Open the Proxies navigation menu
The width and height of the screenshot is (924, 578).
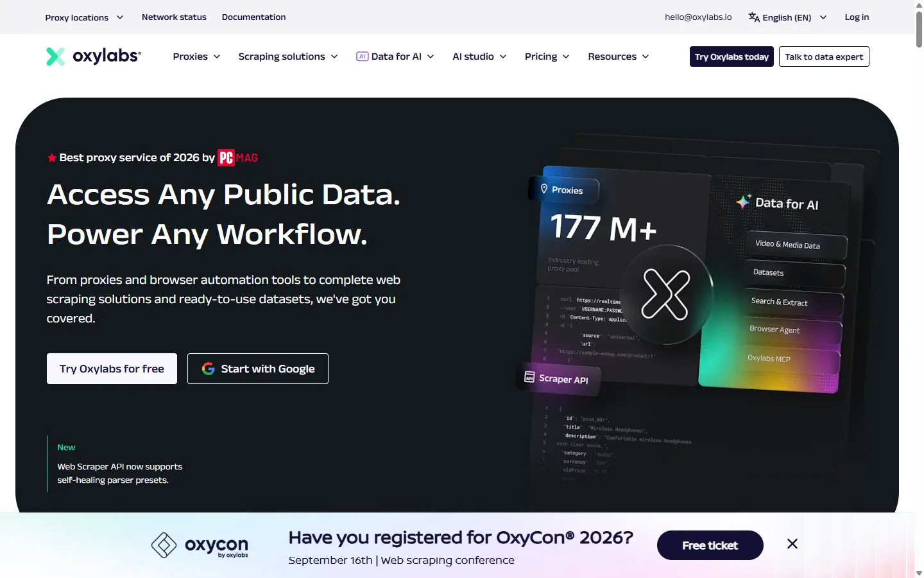click(x=196, y=57)
